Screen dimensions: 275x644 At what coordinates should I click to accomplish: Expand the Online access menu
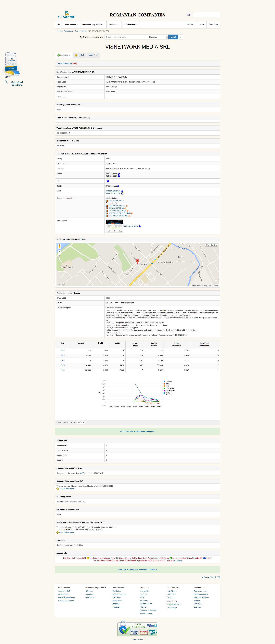(71, 25)
